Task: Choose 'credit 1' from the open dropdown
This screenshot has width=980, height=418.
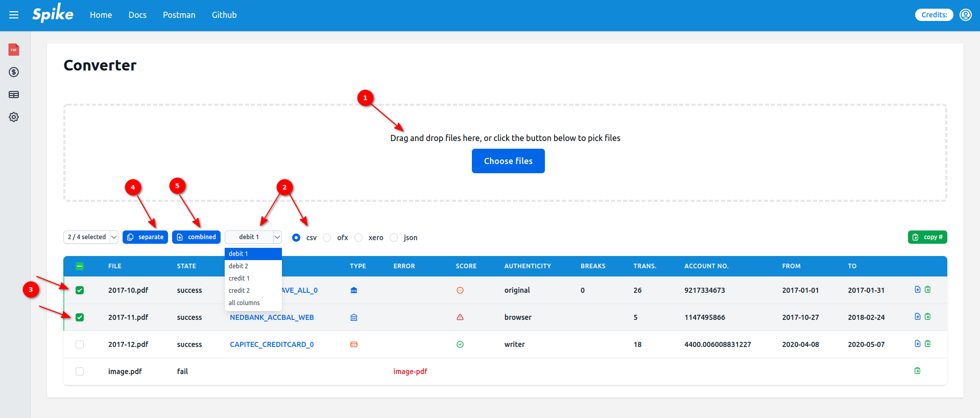Action: (x=239, y=278)
